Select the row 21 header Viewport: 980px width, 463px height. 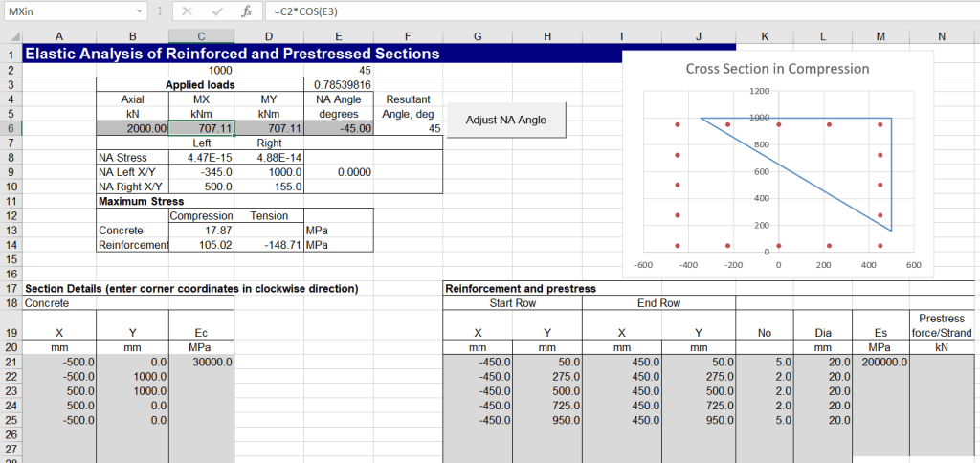point(10,363)
